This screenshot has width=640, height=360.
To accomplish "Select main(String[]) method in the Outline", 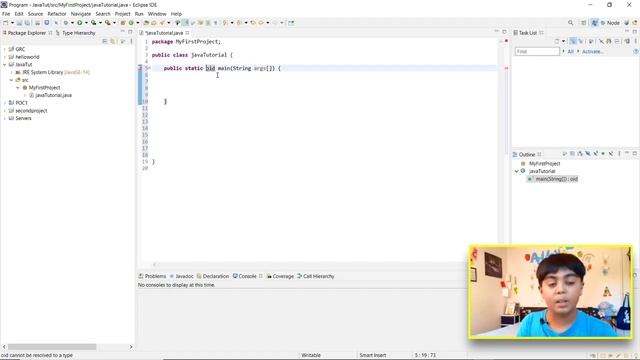I will coord(556,179).
